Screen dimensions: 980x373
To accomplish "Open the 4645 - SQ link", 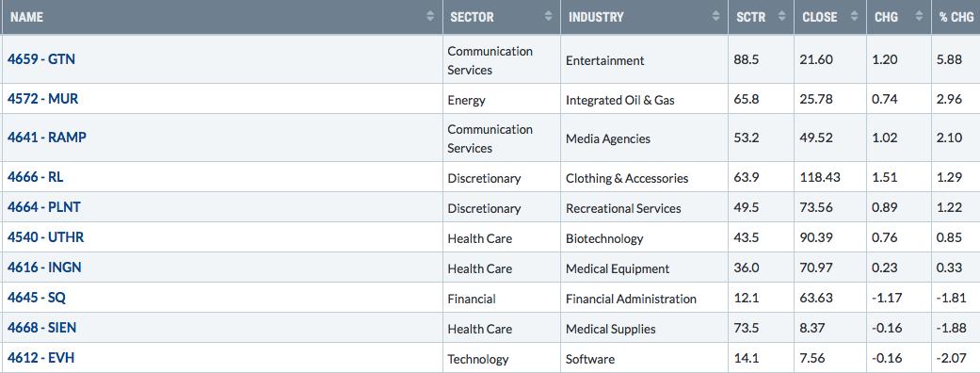I will coord(37,298).
